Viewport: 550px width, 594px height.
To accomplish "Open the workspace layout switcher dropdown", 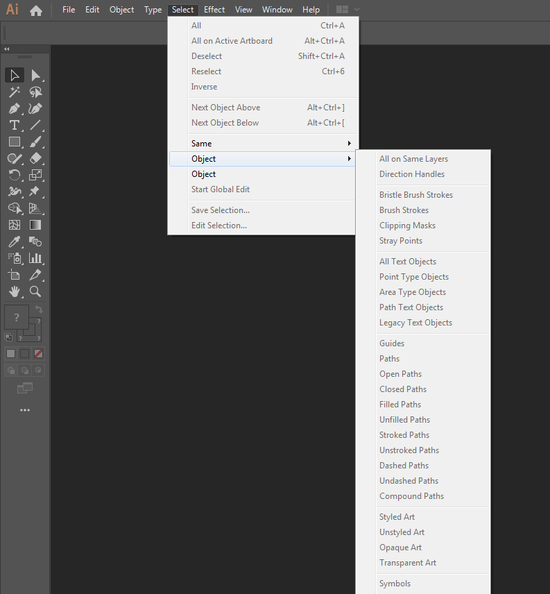I will tap(347, 9).
